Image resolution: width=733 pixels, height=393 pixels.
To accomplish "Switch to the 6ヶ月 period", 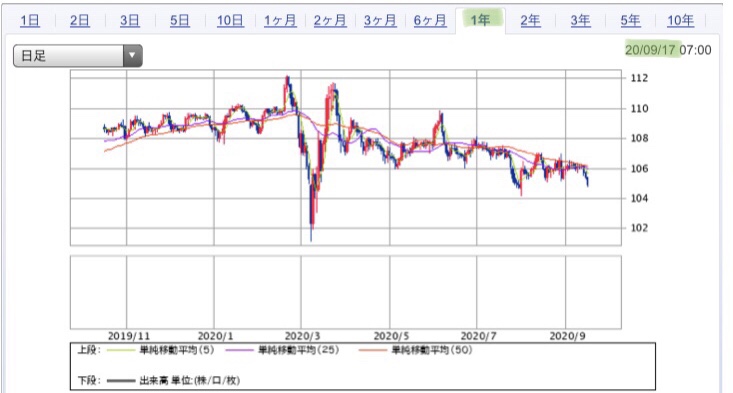I will click(x=430, y=21).
